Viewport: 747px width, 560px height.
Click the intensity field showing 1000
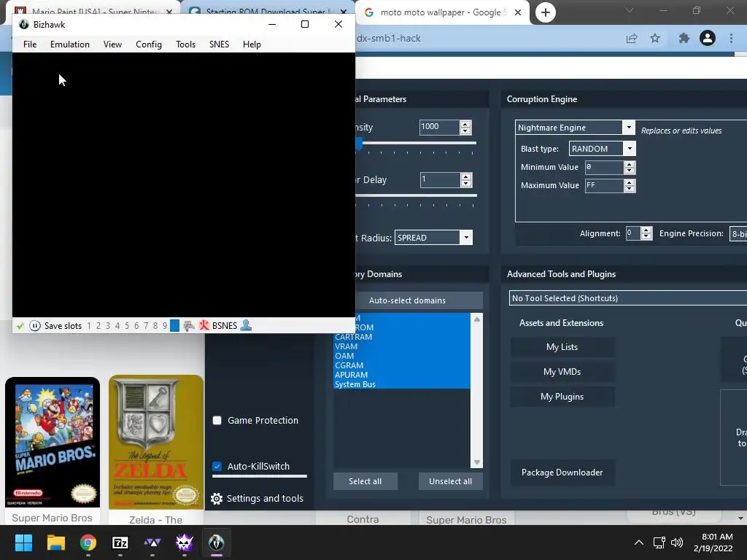point(439,127)
